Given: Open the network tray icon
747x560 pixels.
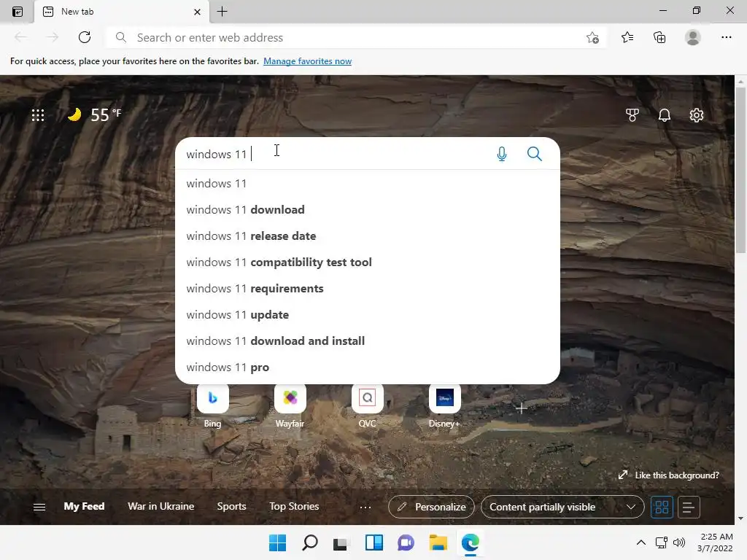Looking at the screenshot, I should click(661, 542).
